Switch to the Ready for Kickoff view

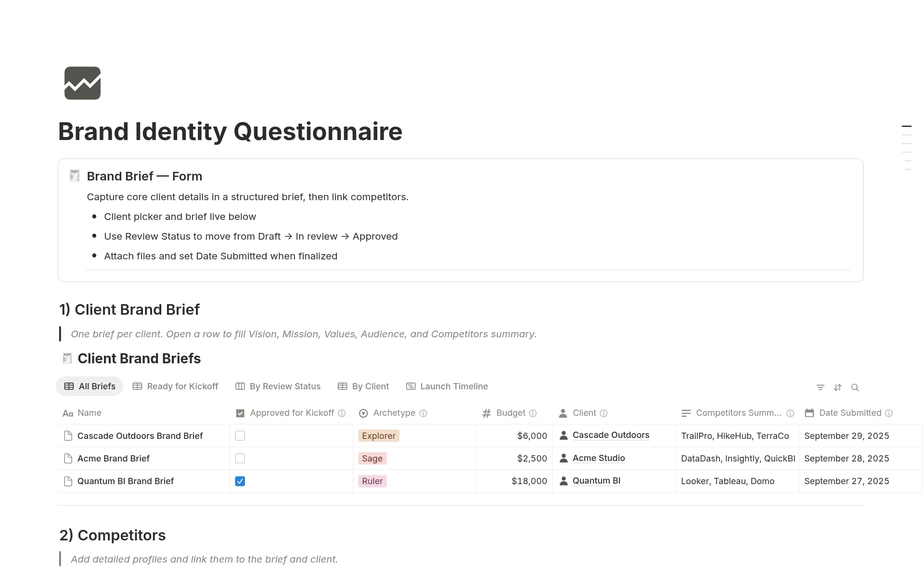(175, 386)
